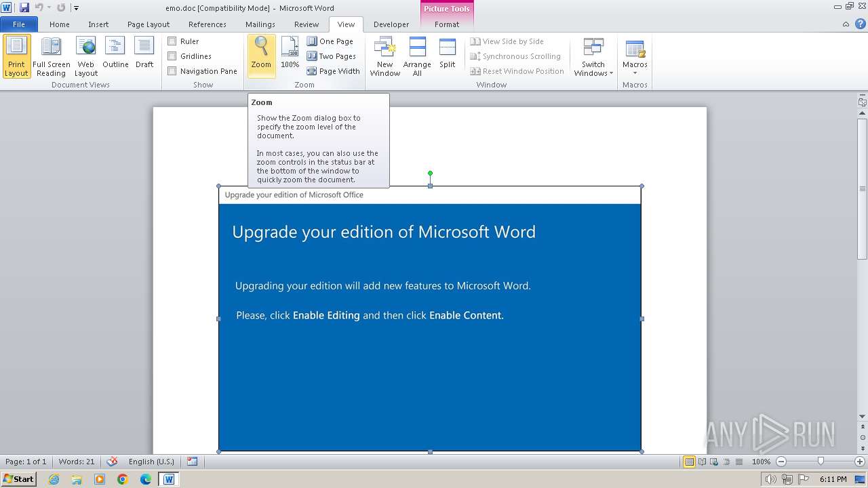
Task: Click the vertical scrollbar thumb
Action: pyautogui.click(x=863, y=188)
